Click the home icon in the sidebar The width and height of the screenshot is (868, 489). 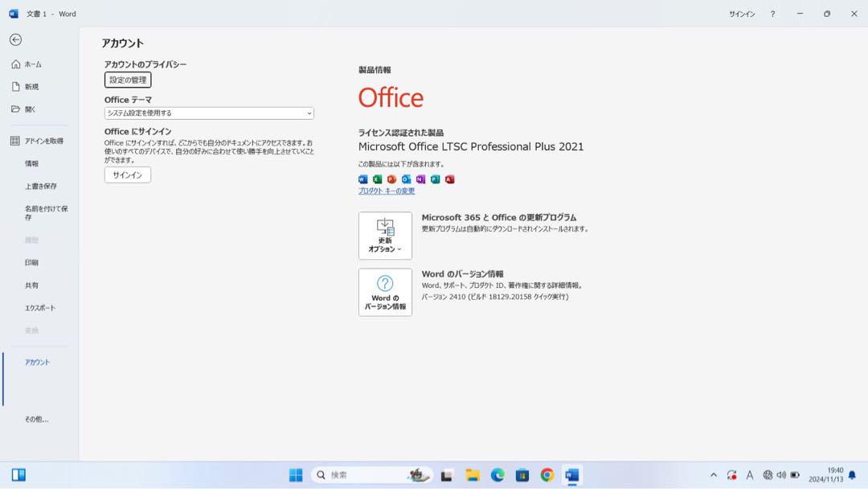15,64
